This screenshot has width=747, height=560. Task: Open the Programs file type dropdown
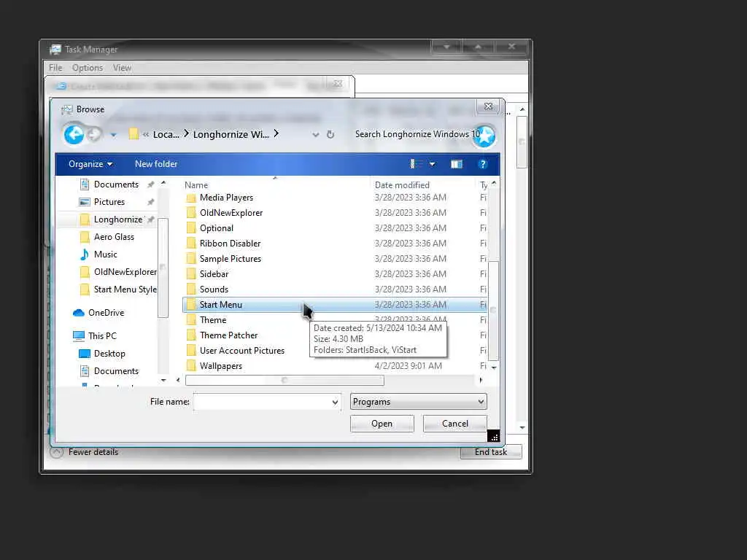click(x=418, y=402)
